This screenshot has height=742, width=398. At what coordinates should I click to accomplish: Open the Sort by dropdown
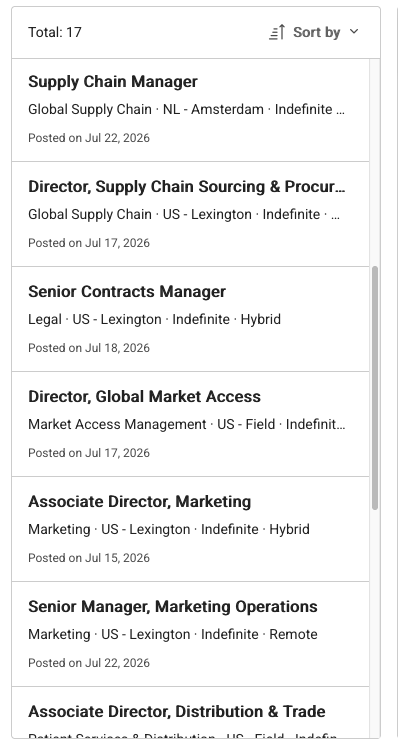tap(314, 32)
